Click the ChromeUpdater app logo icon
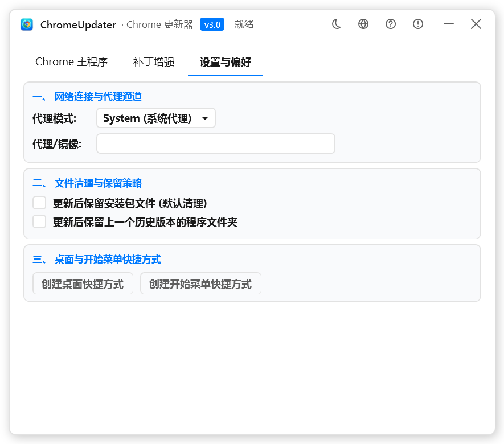The width and height of the screenshot is (504, 444). pos(27,24)
